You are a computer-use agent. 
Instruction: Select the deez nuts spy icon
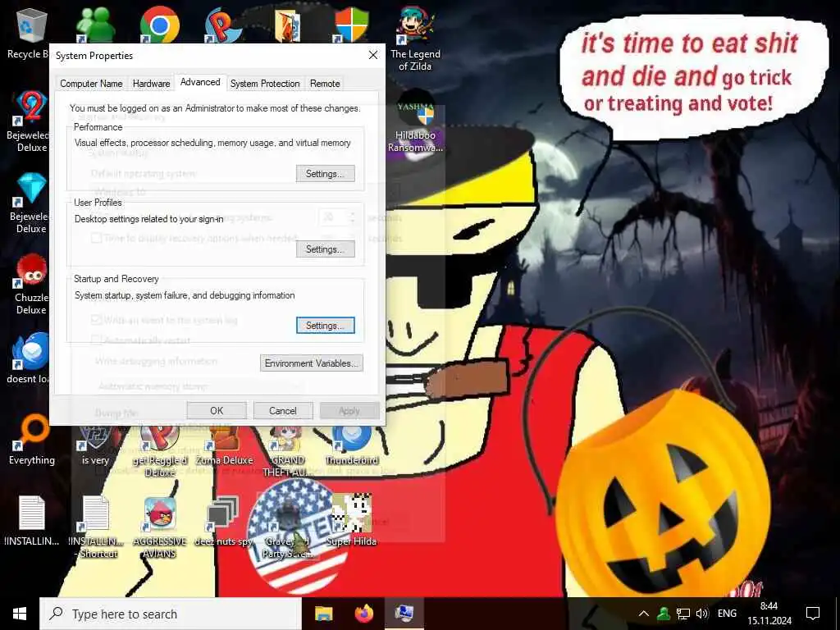click(223, 521)
